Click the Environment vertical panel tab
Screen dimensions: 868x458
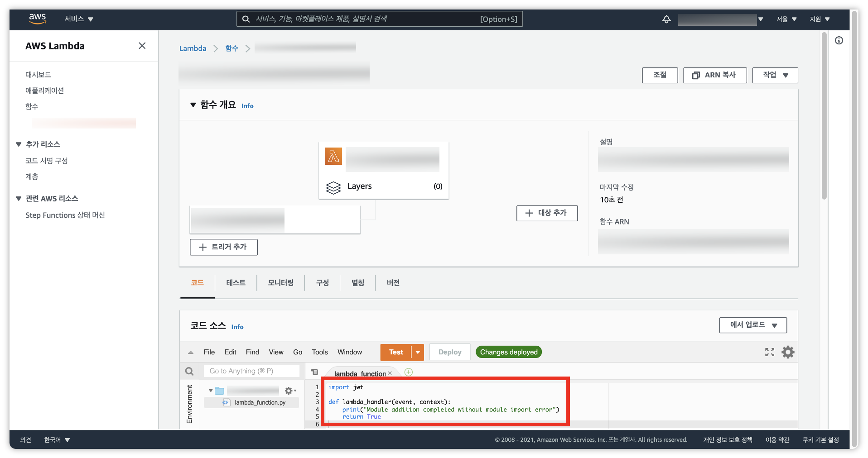[189, 404]
